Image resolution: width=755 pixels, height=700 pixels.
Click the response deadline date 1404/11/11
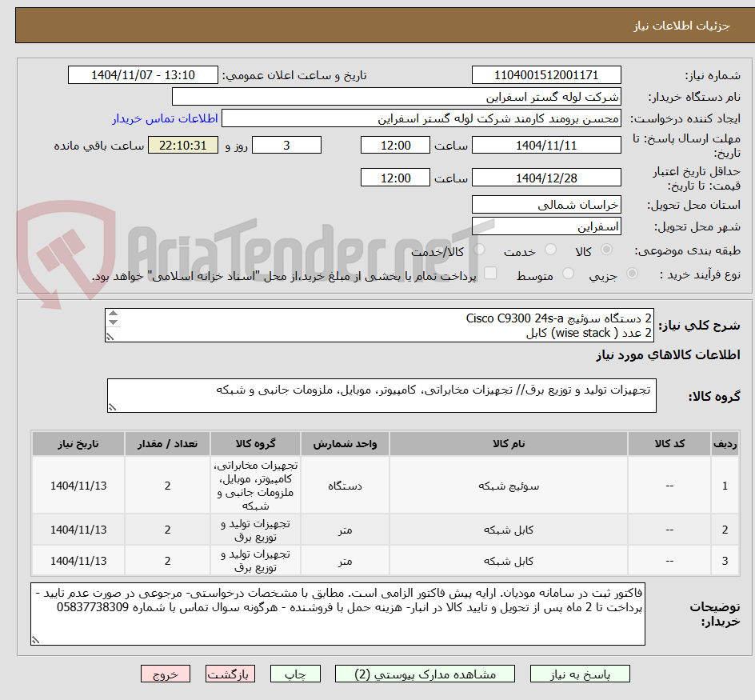(x=546, y=145)
